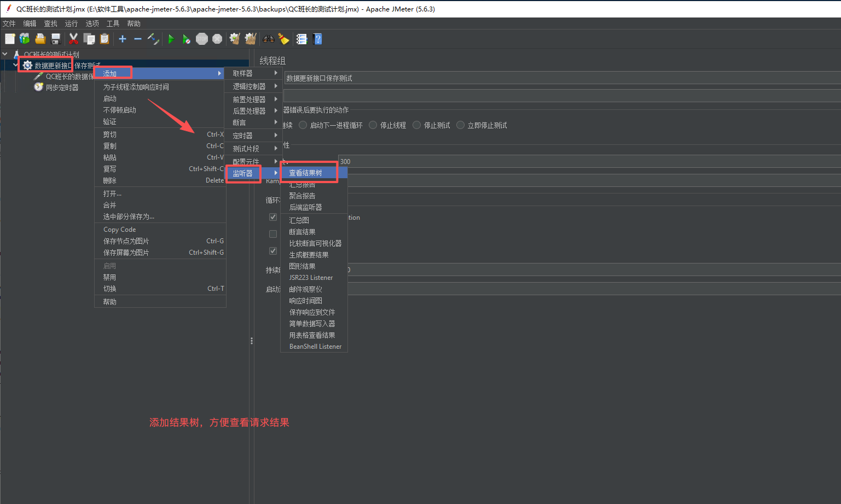
Task: Click the Copy toolbar icon
Action: point(89,39)
